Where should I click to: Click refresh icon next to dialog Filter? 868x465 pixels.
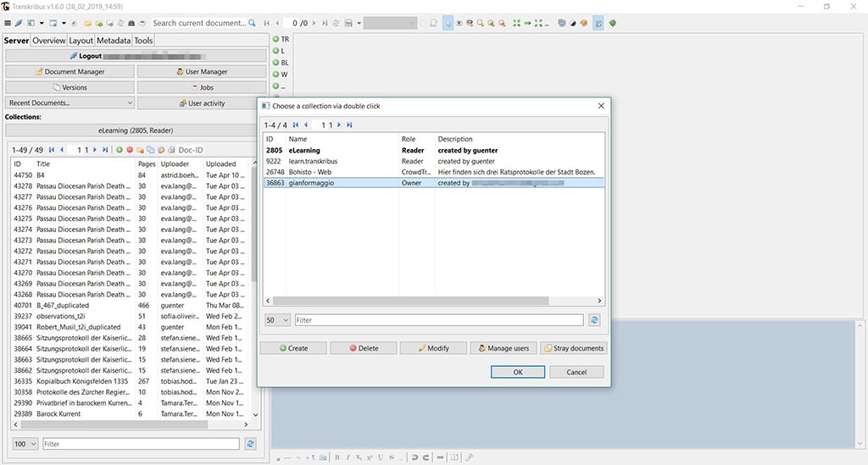594,320
